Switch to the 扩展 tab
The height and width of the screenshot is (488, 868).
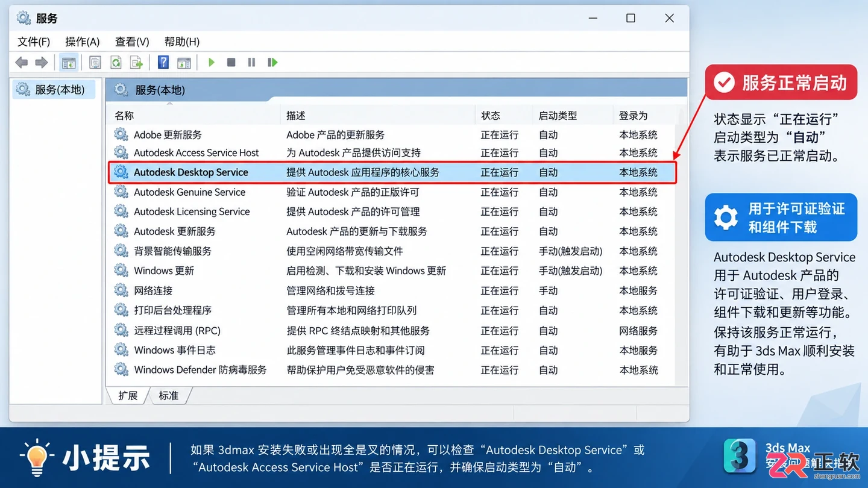128,396
